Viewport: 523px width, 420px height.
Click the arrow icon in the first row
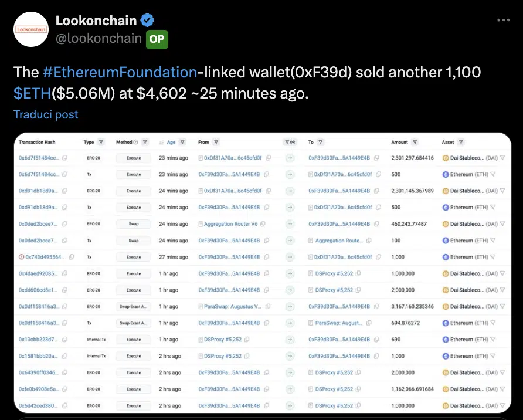[290, 158]
